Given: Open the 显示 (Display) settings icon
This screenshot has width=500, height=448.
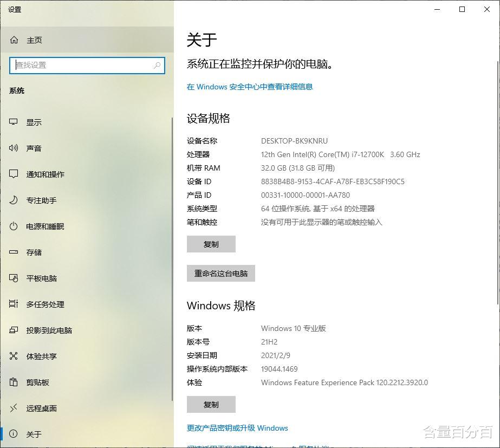Looking at the screenshot, I should 13,122.
